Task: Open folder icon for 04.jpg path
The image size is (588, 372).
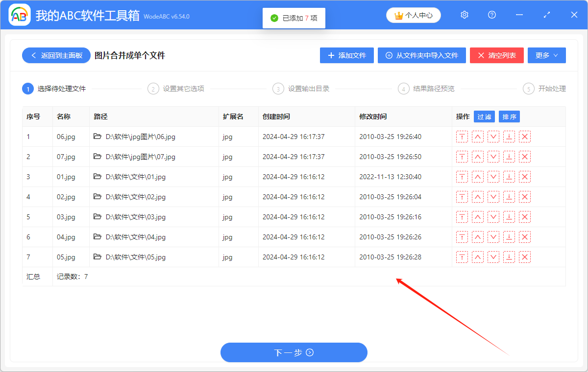Action: [98, 237]
